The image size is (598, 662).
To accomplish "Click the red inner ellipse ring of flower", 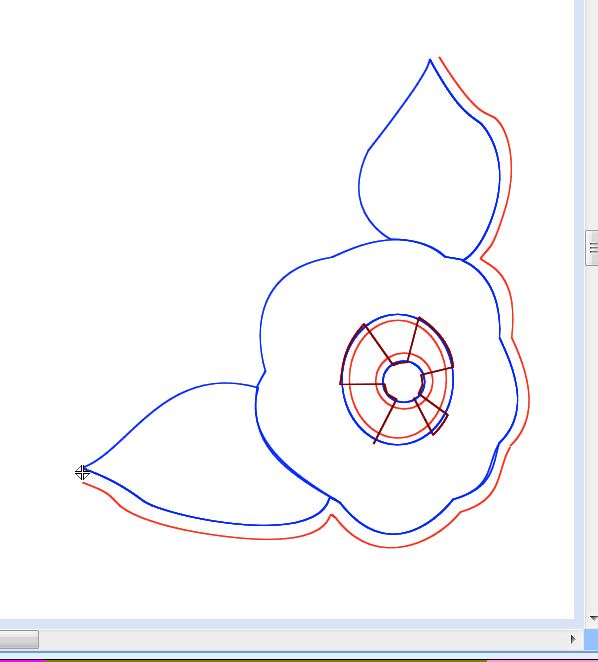I will tap(350, 382).
